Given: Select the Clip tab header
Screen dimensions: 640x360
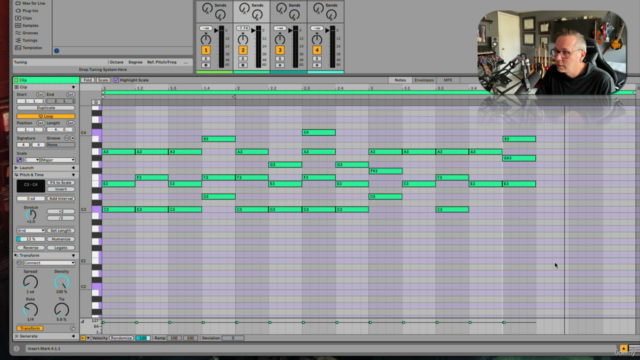Looking at the screenshot, I should point(46,80).
